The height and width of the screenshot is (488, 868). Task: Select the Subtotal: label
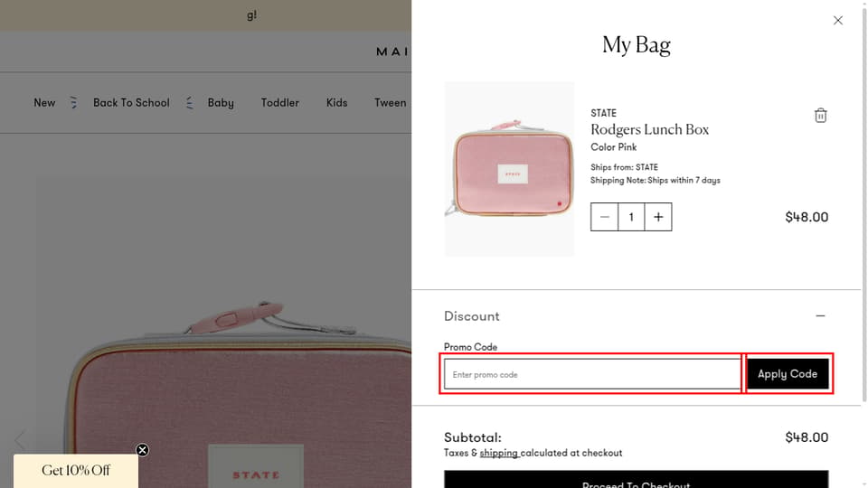click(472, 437)
